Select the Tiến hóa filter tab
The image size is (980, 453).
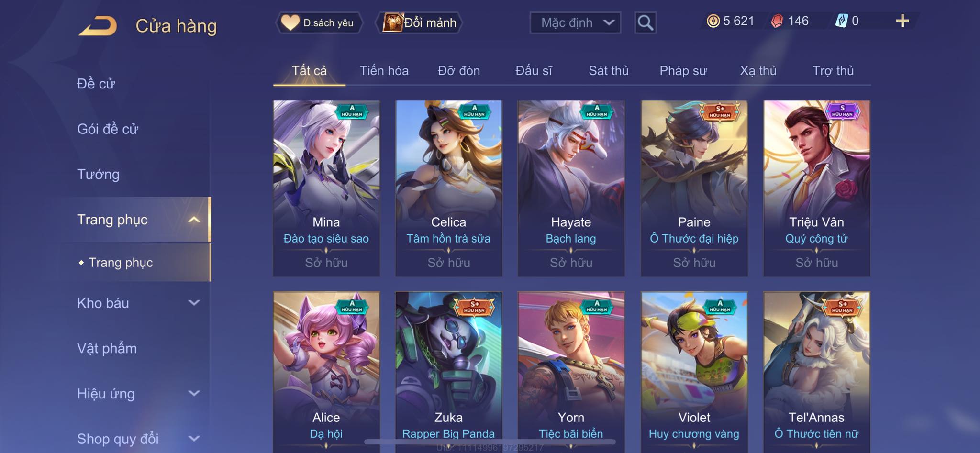384,71
